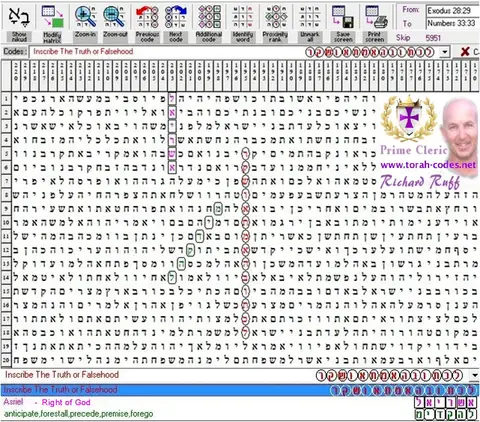Click the Unmark all icon

tap(309, 16)
